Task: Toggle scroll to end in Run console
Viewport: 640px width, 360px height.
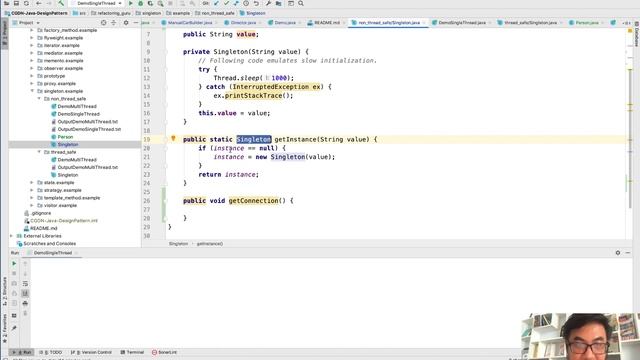Action: (x=25, y=293)
